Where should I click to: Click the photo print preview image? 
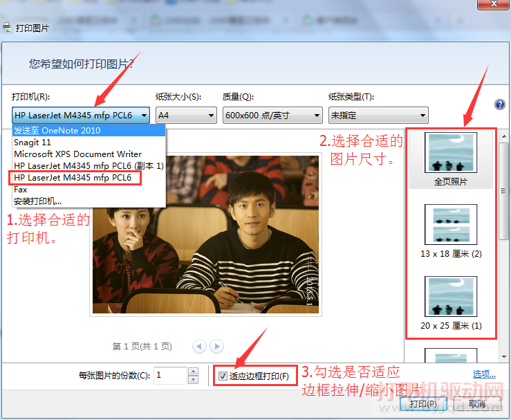205,235
